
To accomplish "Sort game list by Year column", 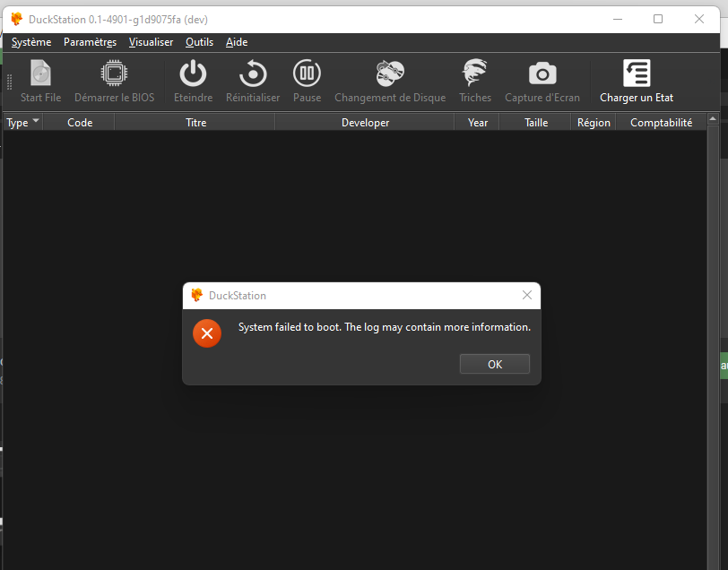I will tap(477, 123).
